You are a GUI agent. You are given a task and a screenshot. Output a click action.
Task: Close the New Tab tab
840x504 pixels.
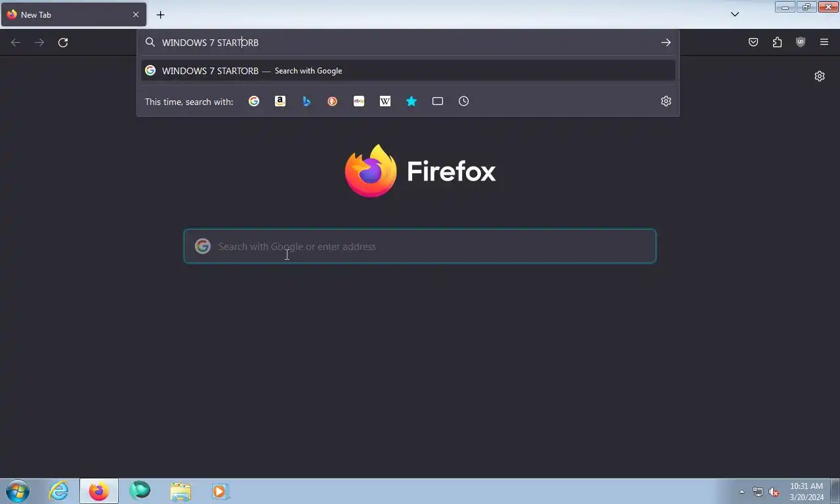pos(136,14)
